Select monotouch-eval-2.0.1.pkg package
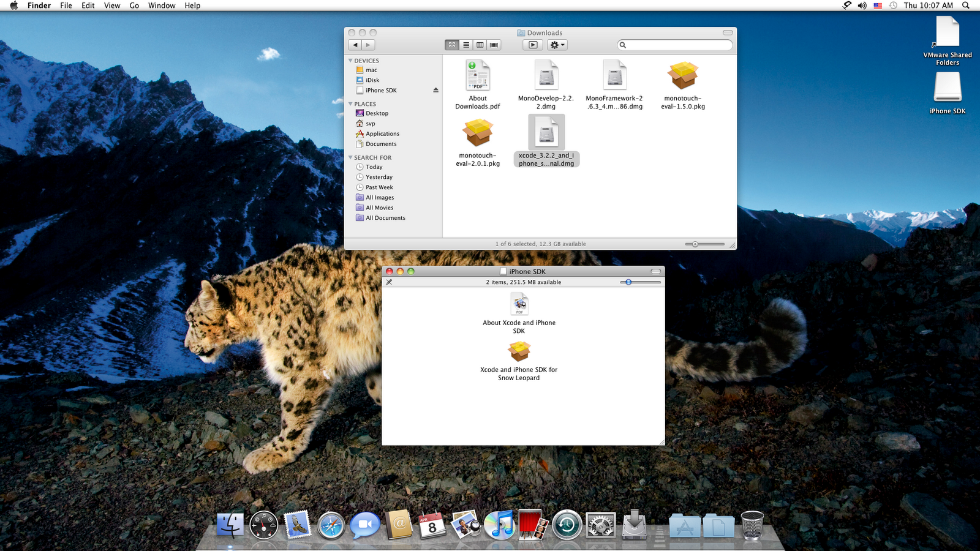Viewport: 980px width, 551px height. coord(478,132)
